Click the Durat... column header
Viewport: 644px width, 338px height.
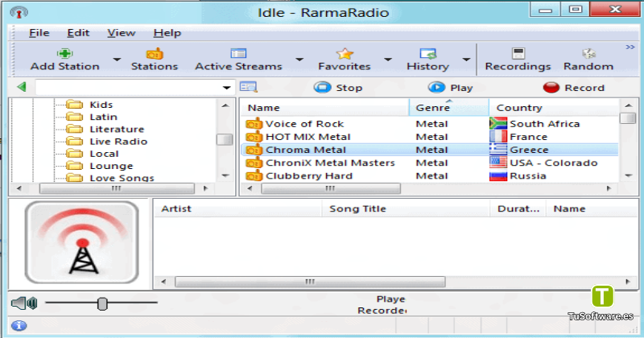click(518, 209)
